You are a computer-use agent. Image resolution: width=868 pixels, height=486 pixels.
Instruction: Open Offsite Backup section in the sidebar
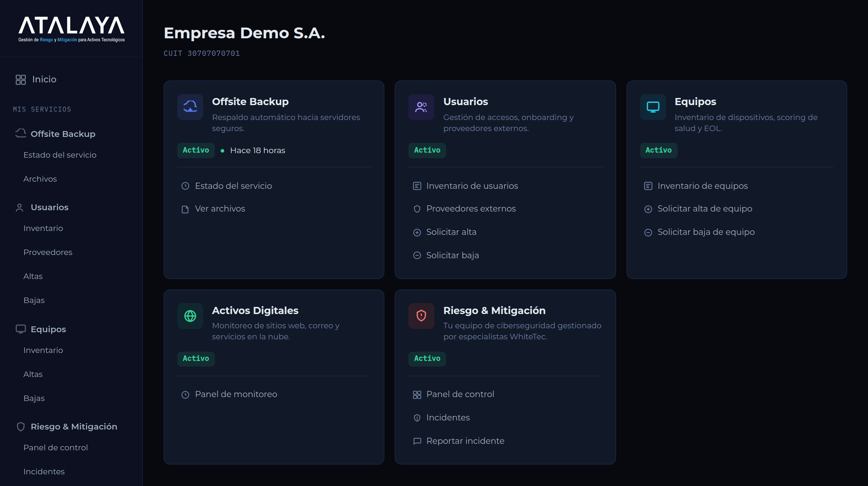pos(63,134)
